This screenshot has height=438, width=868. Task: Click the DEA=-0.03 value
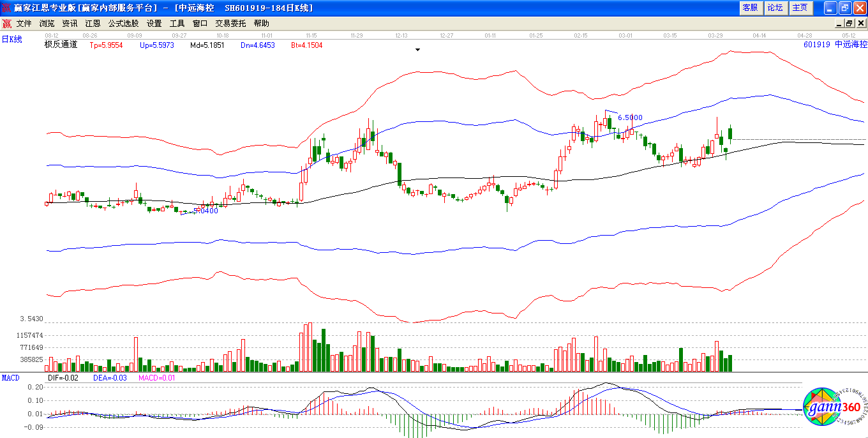(110, 378)
